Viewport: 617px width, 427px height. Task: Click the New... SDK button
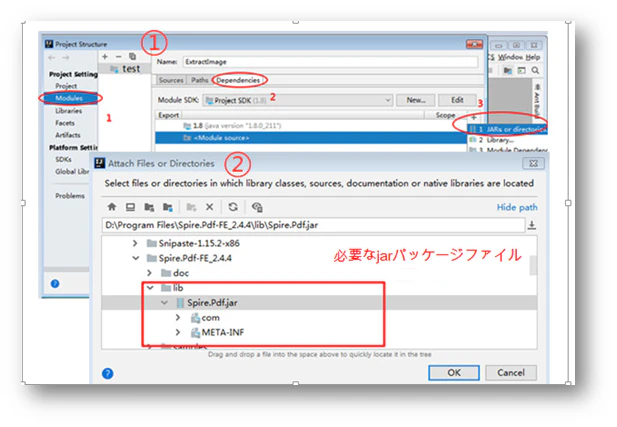click(416, 100)
